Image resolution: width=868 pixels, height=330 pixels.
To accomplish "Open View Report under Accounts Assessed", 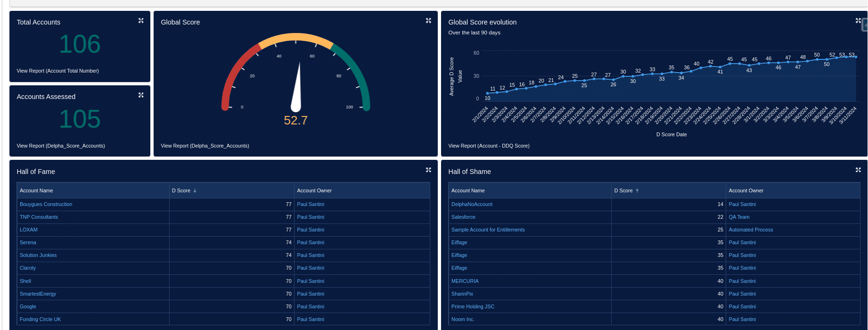I will pyautogui.click(x=61, y=146).
